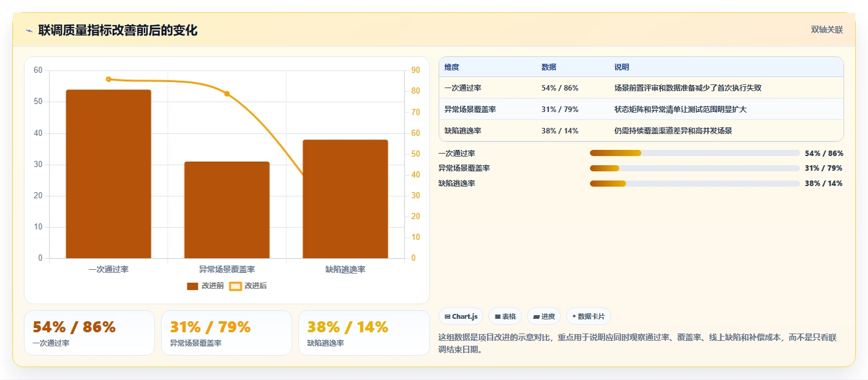The width and height of the screenshot is (868, 380).
Task: Click the 90 tick on the right axis
Action: [x=416, y=70]
